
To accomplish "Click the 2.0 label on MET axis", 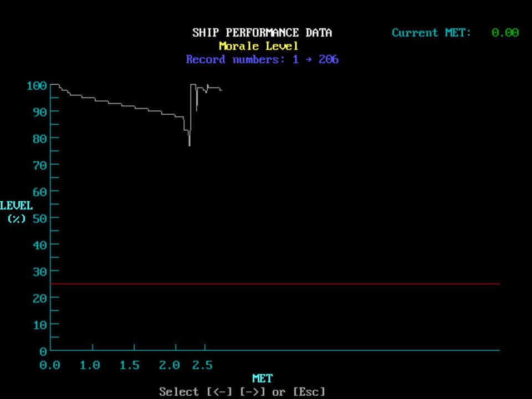I will [x=170, y=365].
